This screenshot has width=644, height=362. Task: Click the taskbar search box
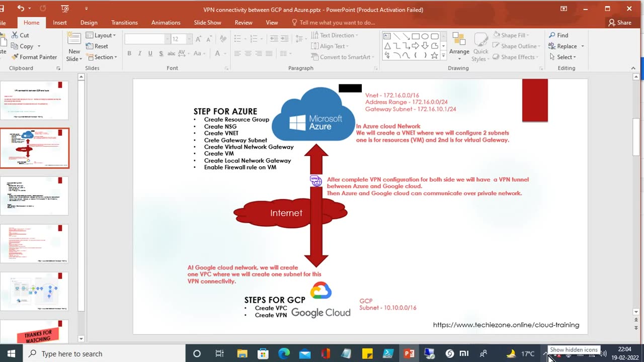pyautogui.click(x=104, y=353)
